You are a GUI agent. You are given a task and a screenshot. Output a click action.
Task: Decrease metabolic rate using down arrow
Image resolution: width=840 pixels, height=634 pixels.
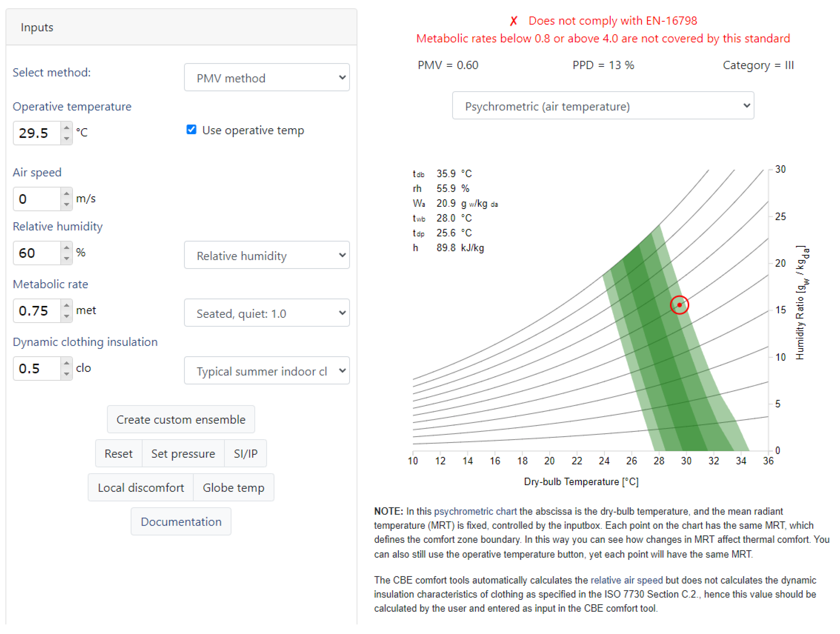(67, 316)
